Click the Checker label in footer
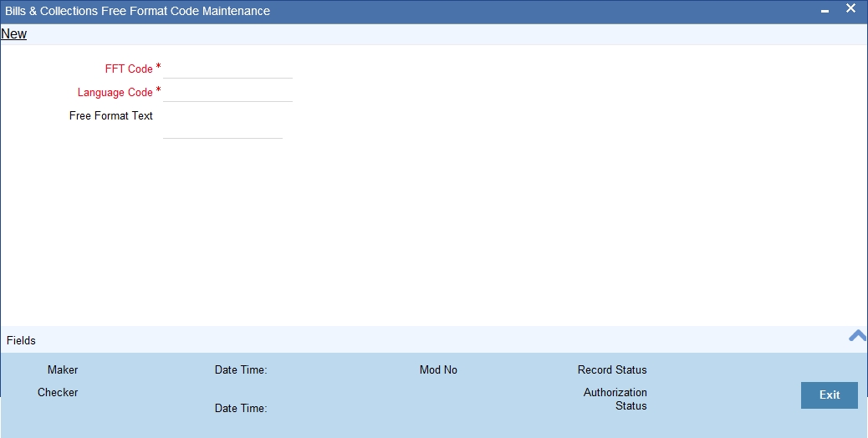Image resolution: width=868 pixels, height=438 pixels. point(58,393)
